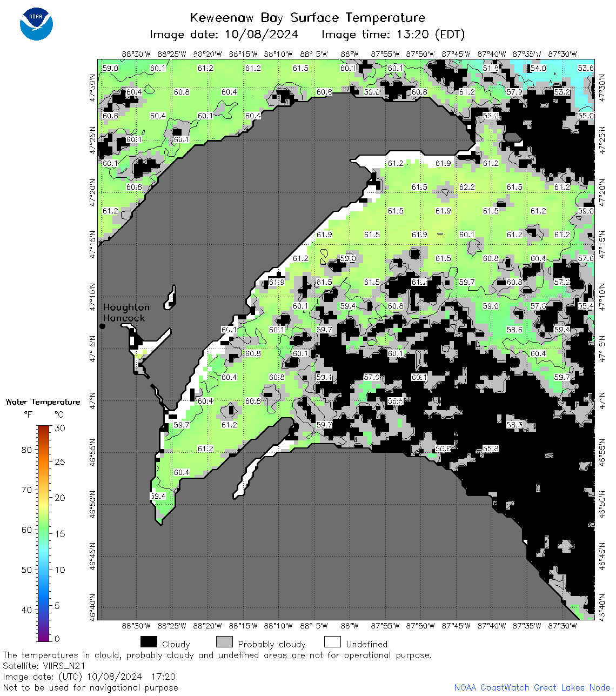616x696 pixels.
Task: Click the cloud temperatures disclaimer sentence
Action: tap(217, 655)
